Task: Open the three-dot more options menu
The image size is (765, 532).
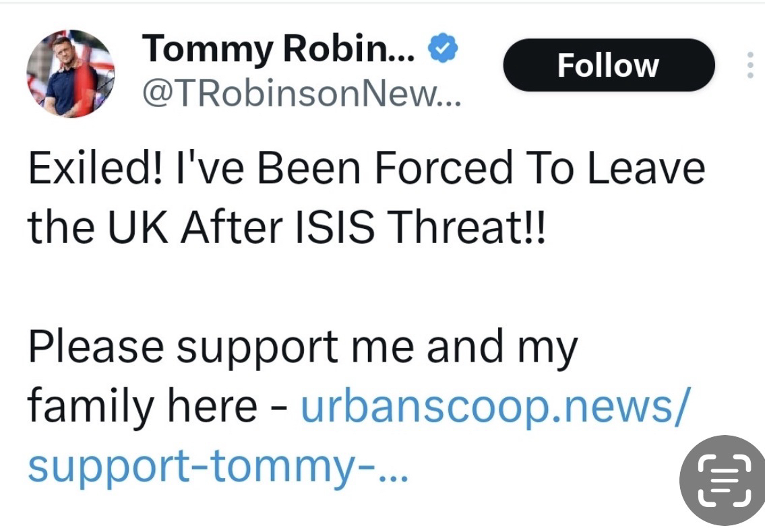Action: click(x=750, y=65)
